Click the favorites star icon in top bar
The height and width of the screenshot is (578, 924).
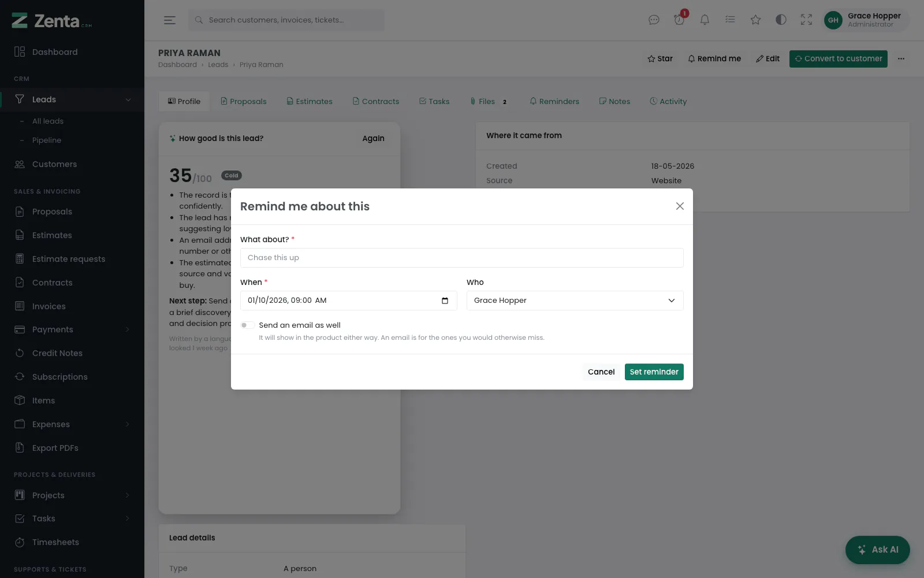(x=755, y=20)
